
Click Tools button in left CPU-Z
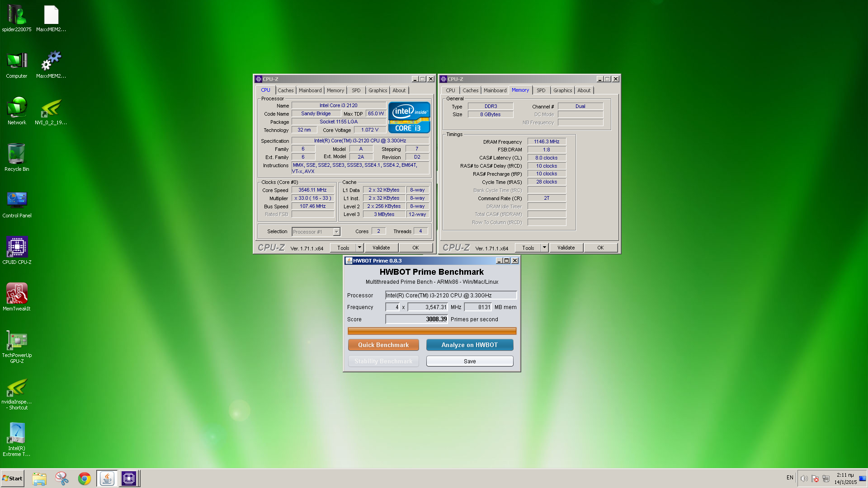pos(343,248)
